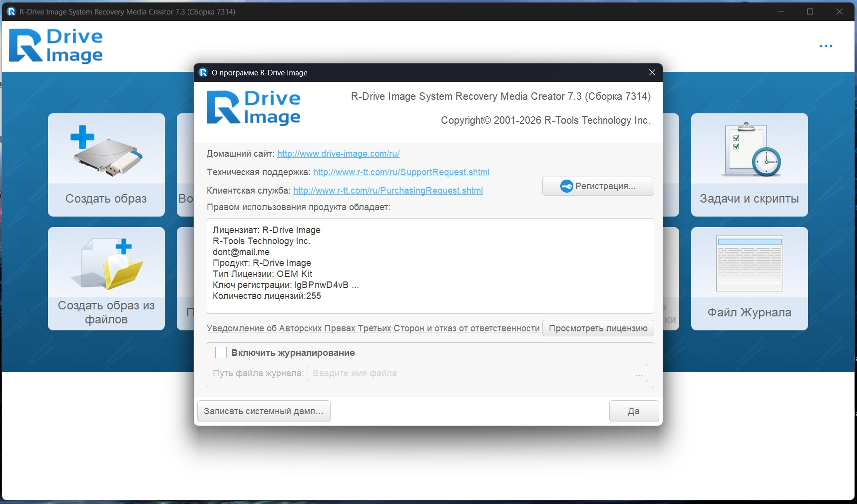Open the three-dots main menu
Viewport: 857px width, 504px height.
tap(826, 46)
